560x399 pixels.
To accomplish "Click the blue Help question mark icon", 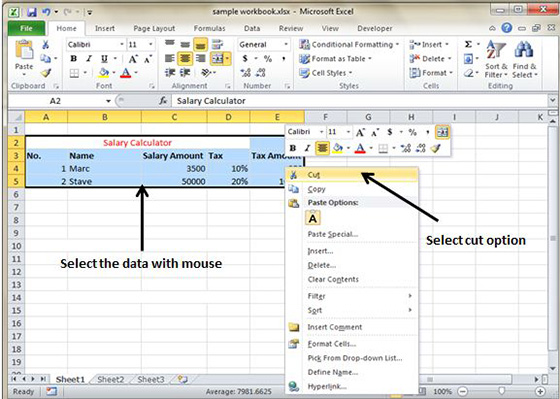I will click(x=507, y=28).
